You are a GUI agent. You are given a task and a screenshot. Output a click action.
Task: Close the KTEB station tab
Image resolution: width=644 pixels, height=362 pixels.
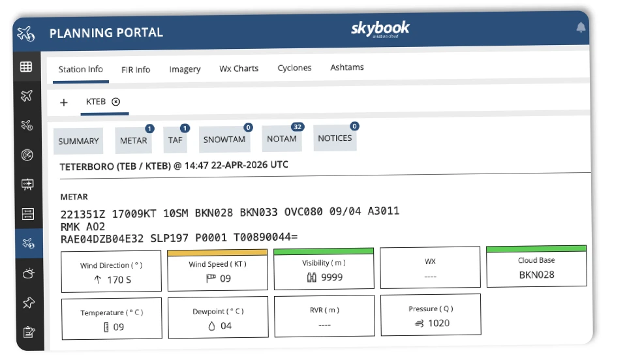(x=116, y=101)
